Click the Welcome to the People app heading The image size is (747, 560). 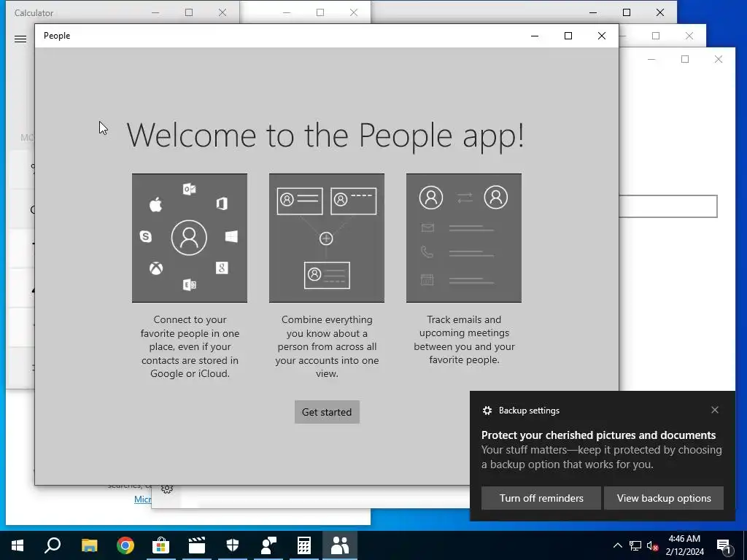point(325,135)
